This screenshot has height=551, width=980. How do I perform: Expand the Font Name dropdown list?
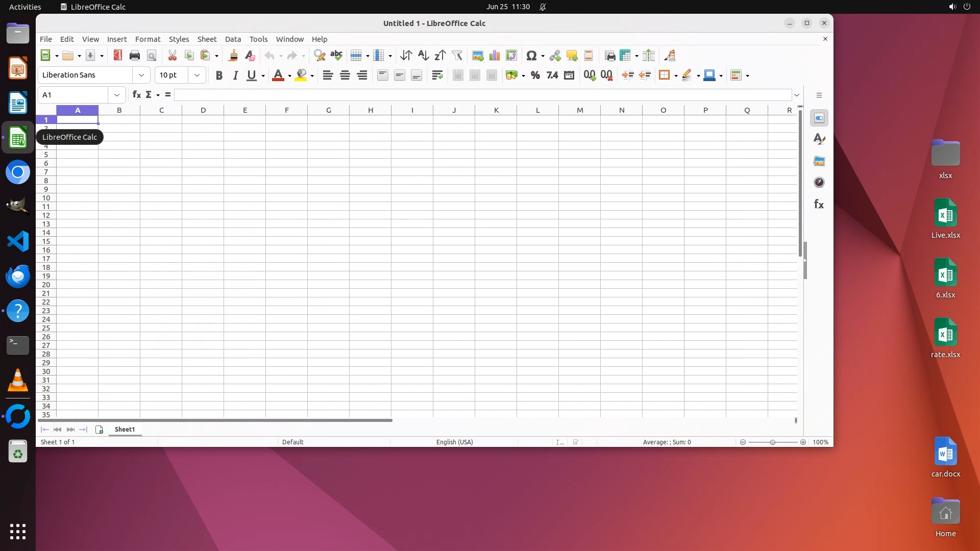click(x=141, y=76)
